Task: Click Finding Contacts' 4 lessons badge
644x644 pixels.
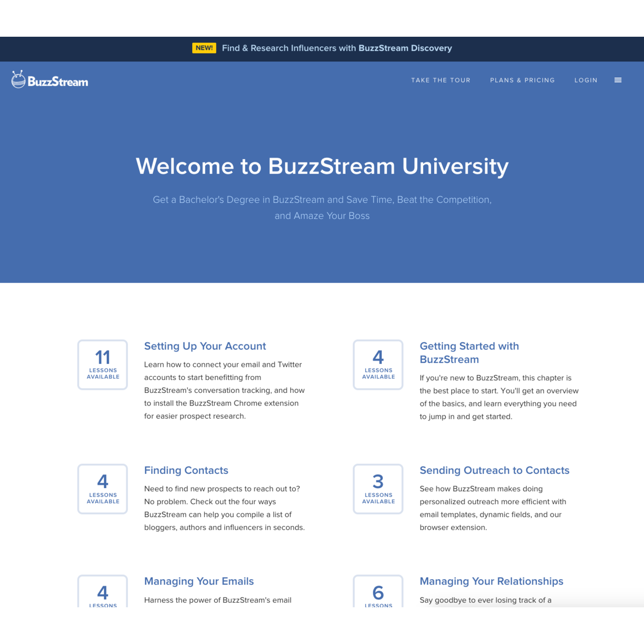Action: point(103,489)
